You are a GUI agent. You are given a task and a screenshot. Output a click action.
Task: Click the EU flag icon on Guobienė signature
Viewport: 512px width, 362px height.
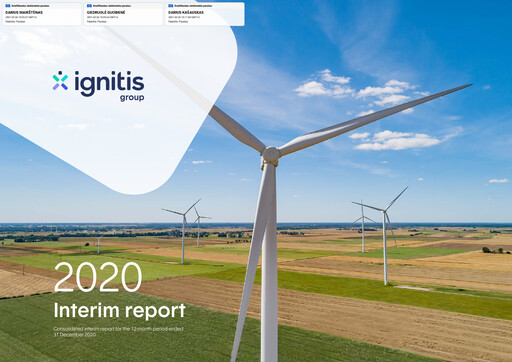click(89, 6)
